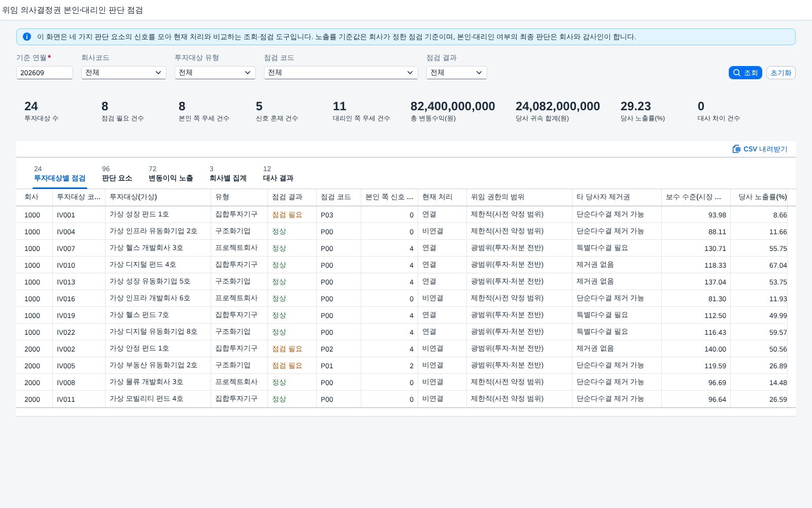Screen dimensions: 812x508
Task: Click the 타 당사자 제거권 column header
Action: pos(617,197)
